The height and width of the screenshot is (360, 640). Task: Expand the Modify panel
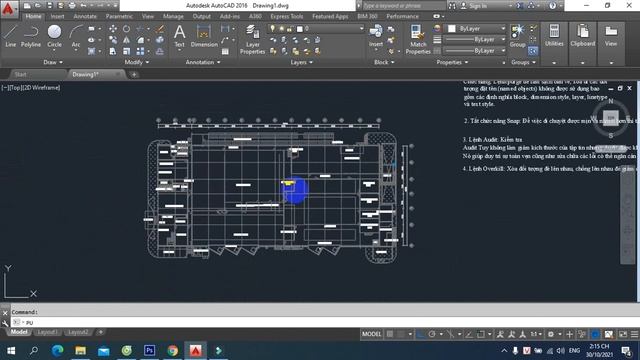(x=137, y=62)
